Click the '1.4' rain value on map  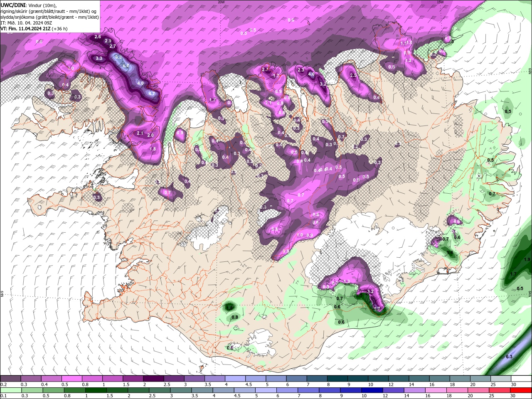[449, 253]
